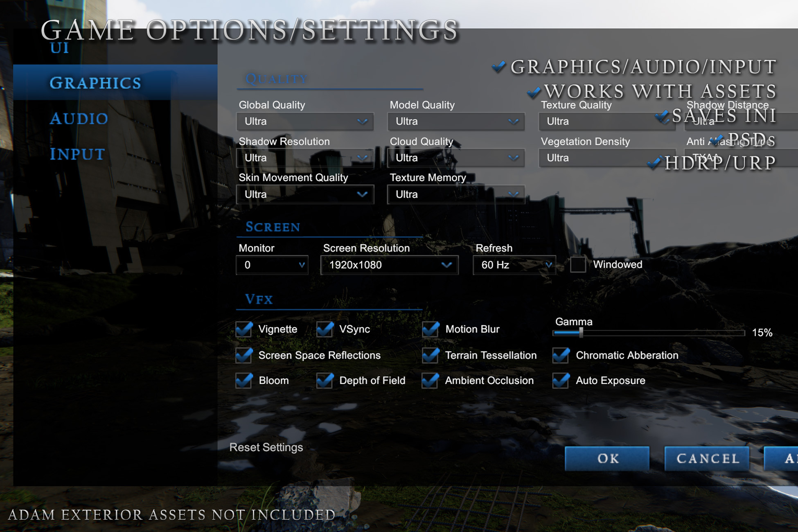Switch to the Graphics tab
Image resolution: width=798 pixels, height=532 pixels.
coord(95,83)
